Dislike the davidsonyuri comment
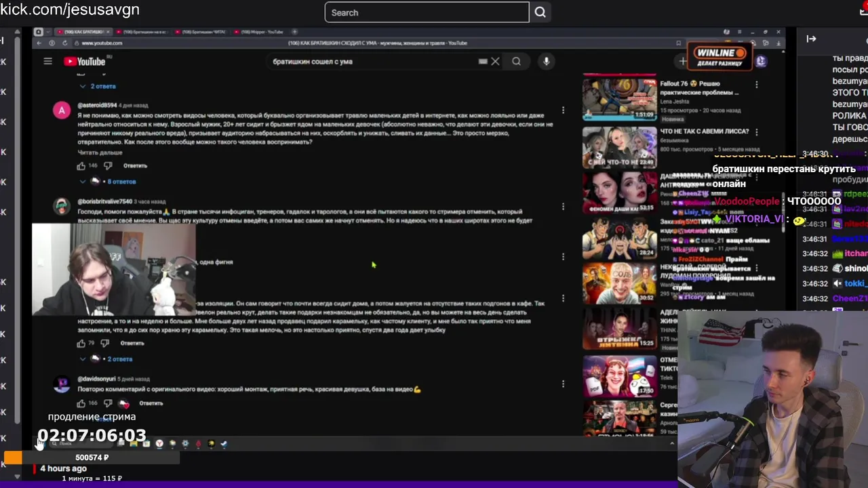Image resolution: width=868 pixels, height=488 pixels. coord(107,403)
